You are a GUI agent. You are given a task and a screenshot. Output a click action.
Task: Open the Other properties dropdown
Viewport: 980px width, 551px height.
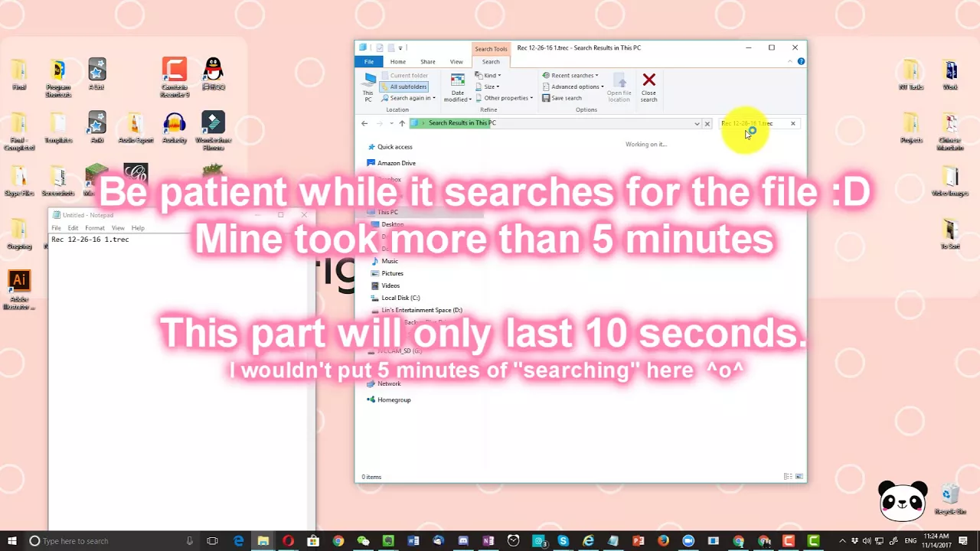point(504,98)
